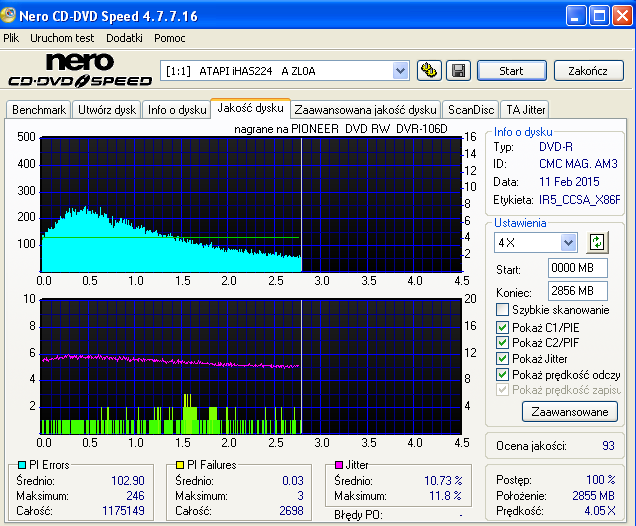The height and width of the screenshot is (526, 636).
Task: Click the PI Errors average 102.90
Action: point(128,481)
